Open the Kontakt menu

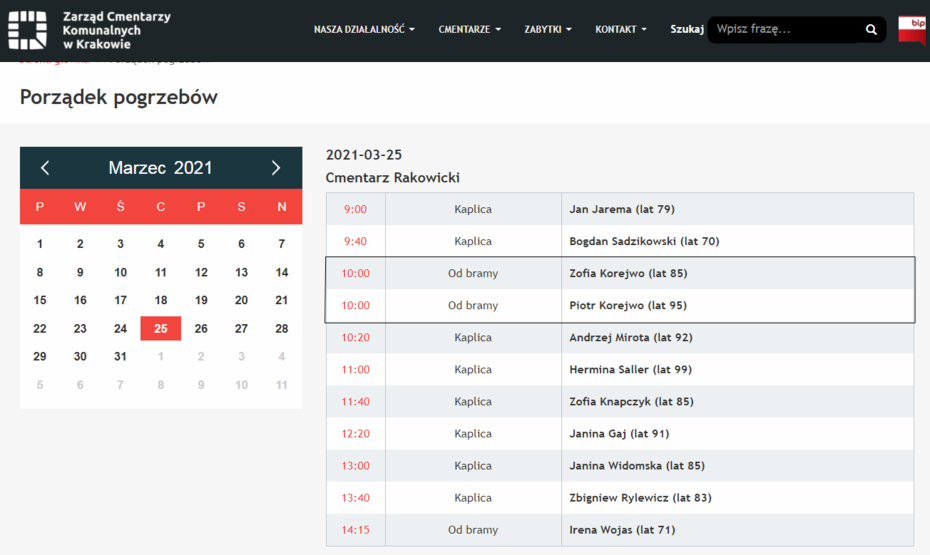coord(620,30)
